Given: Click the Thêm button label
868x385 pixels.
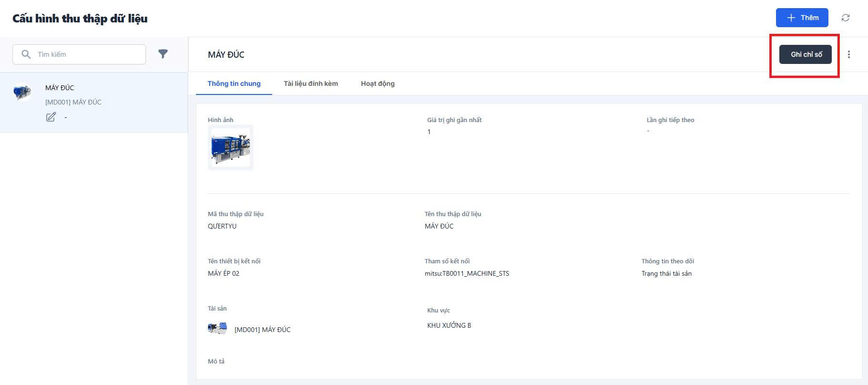Looking at the screenshot, I should [809, 18].
